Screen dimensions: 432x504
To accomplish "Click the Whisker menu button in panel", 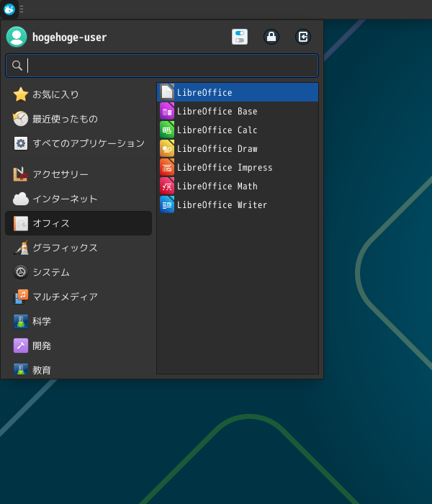I will point(9,9).
